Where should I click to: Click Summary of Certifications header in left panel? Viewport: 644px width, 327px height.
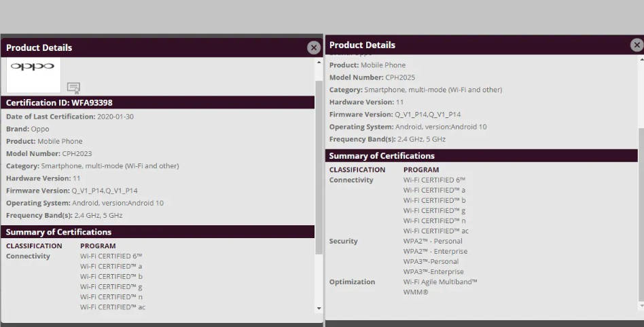coord(58,232)
